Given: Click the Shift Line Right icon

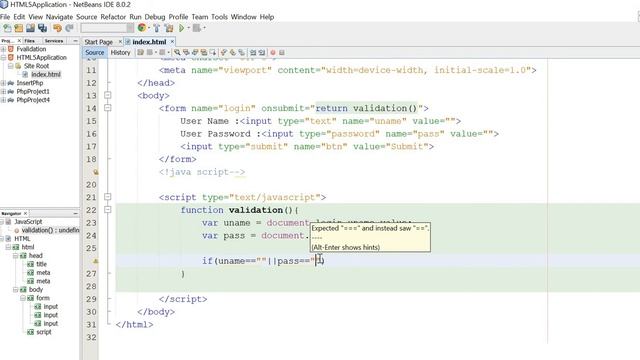Looking at the screenshot, I should pyautogui.click(x=262, y=52).
